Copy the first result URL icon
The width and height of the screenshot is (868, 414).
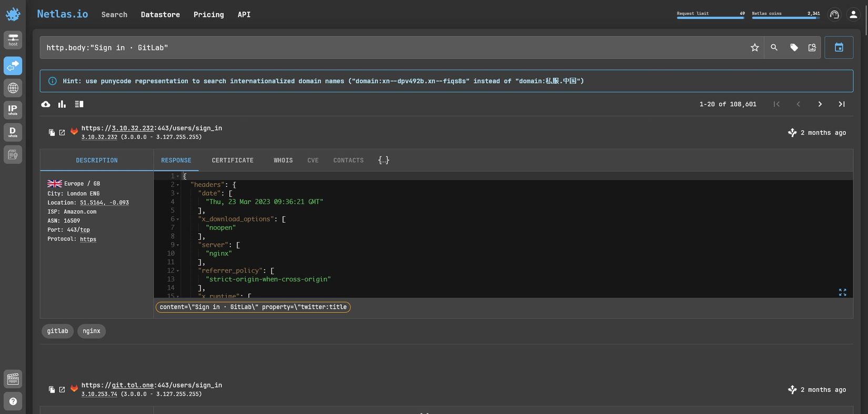click(52, 133)
